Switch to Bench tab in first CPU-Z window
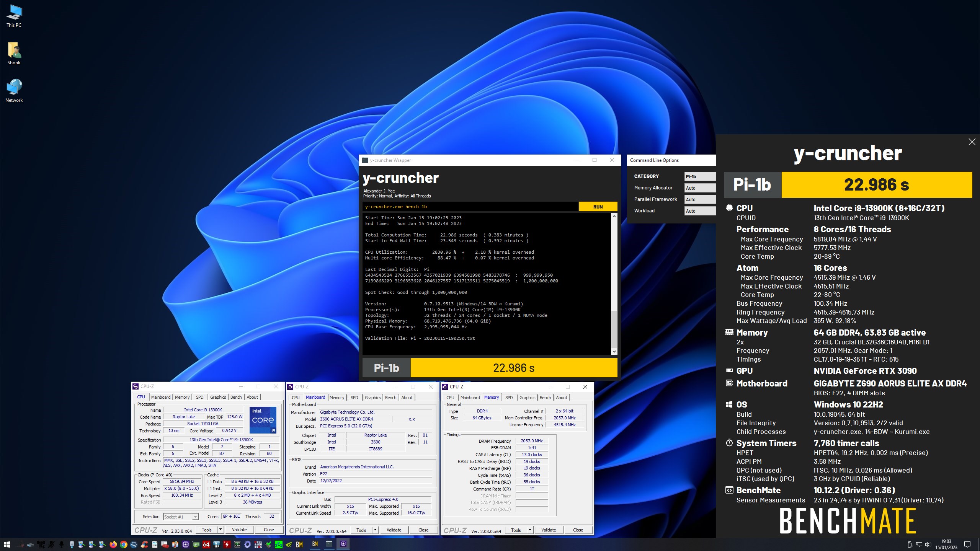This screenshot has width=980, height=551. click(236, 397)
